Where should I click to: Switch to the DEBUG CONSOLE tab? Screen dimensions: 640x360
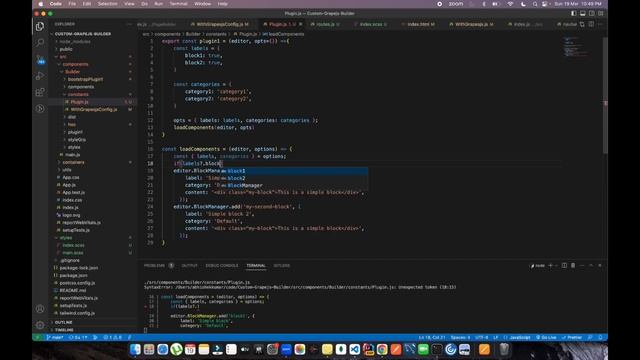point(222,265)
